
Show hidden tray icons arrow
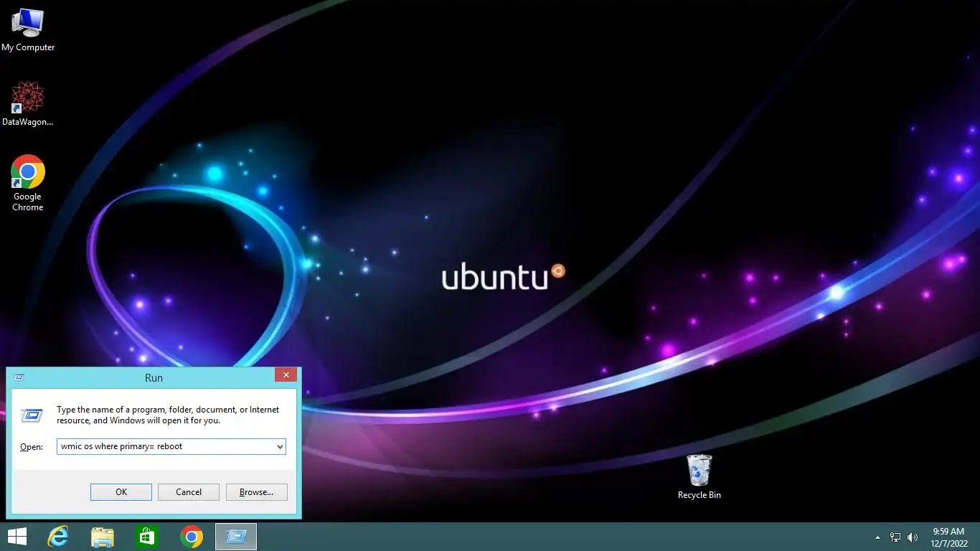click(877, 537)
